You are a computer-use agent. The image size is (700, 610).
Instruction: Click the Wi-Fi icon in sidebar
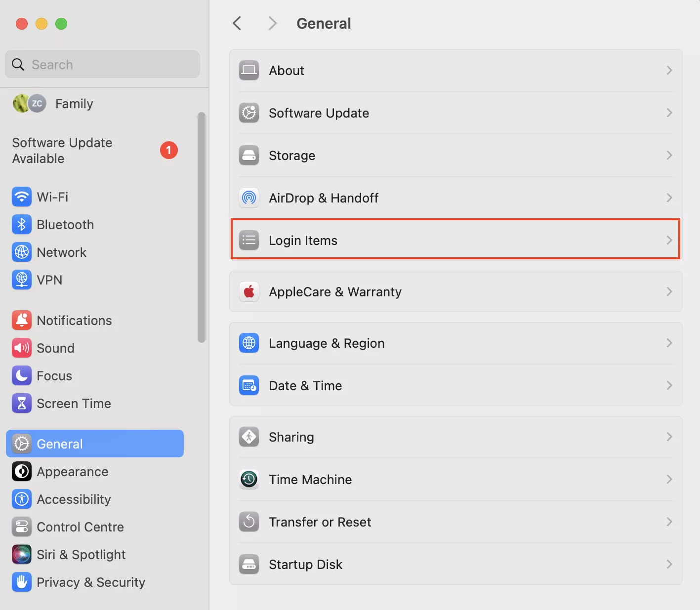click(22, 197)
